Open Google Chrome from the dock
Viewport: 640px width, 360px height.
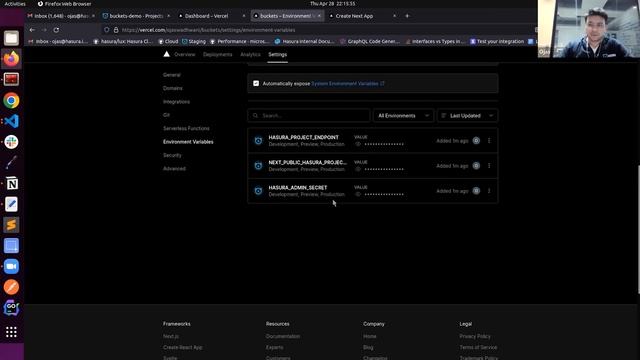pyautogui.click(x=11, y=100)
